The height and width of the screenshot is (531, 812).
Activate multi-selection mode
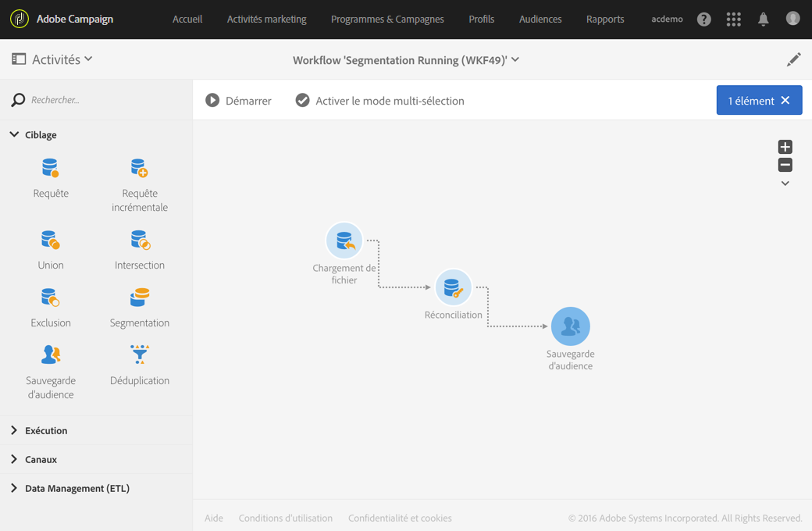(x=380, y=101)
